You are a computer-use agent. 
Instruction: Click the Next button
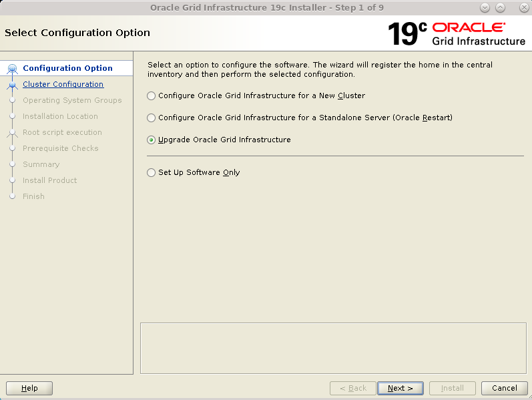401,388
